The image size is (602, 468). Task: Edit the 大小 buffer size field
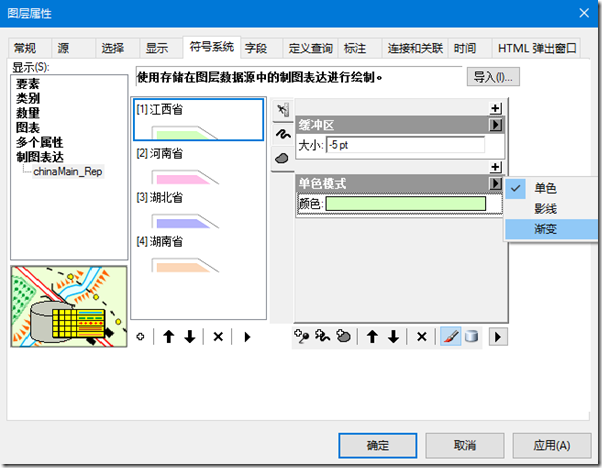click(405, 145)
